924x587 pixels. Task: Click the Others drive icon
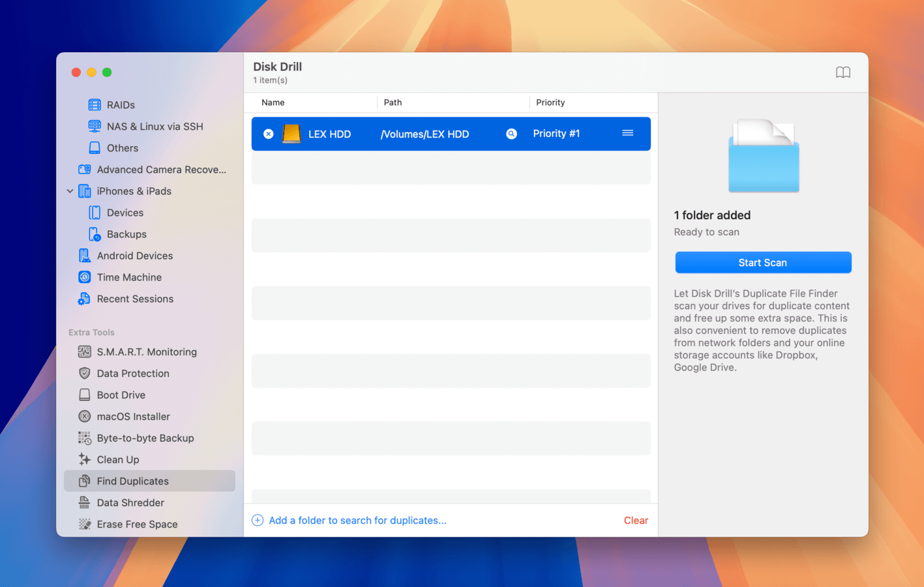pyautogui.click(x=95, y=148)
